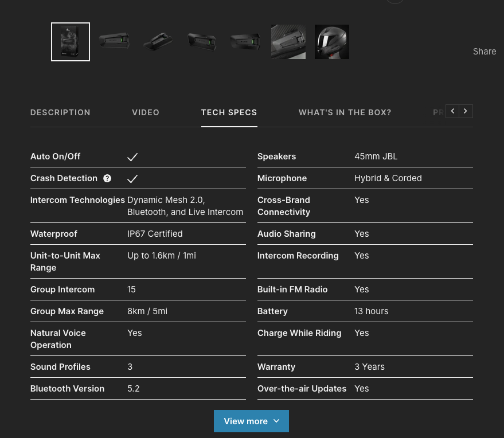504x438 pixels.
Task: Click the Share link
Action: [x=484, y=52]
